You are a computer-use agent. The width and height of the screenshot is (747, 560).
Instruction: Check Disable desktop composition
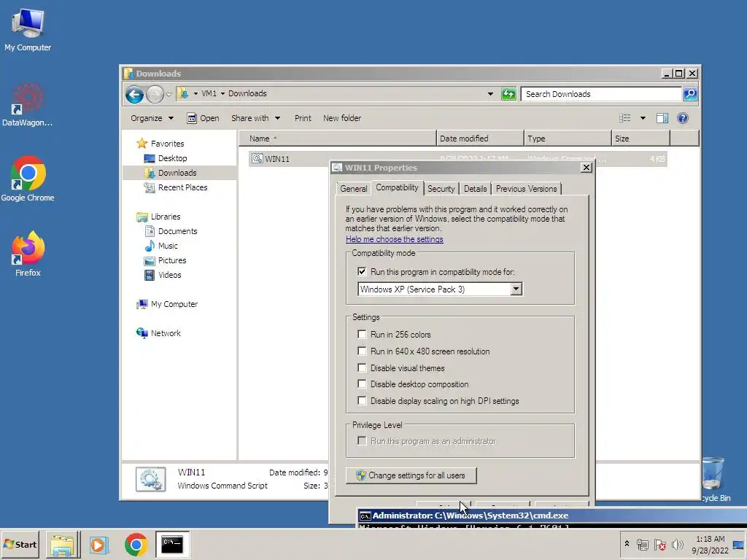(x=362, y=384)
